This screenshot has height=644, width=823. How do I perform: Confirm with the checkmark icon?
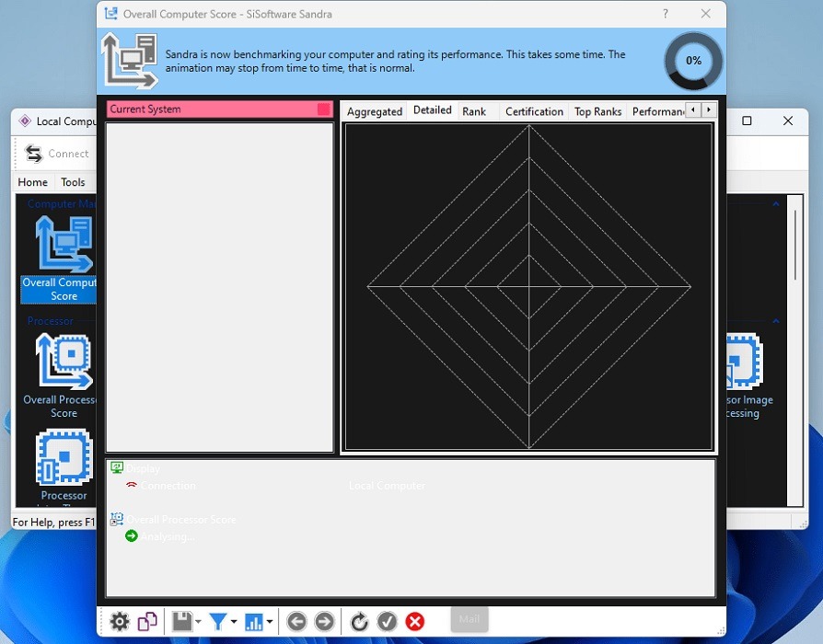pyautogui.click(x=387, y=621)
